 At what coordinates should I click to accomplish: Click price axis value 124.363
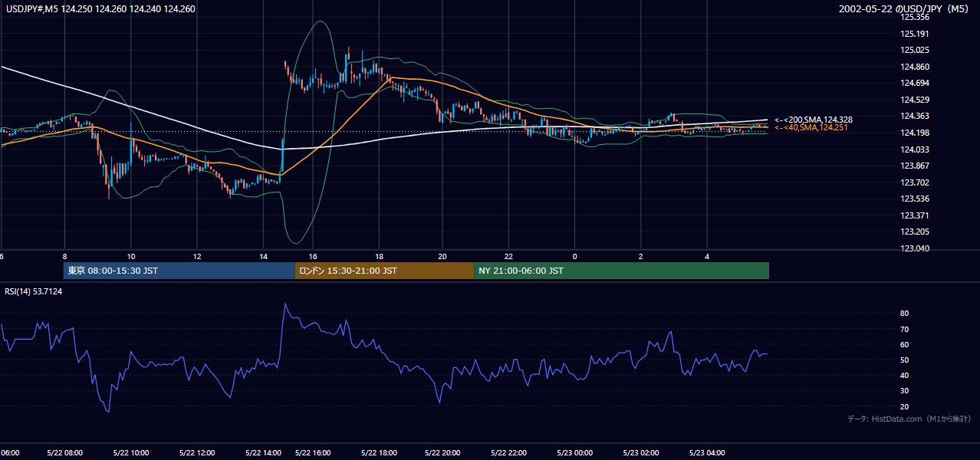coord(916,116)
